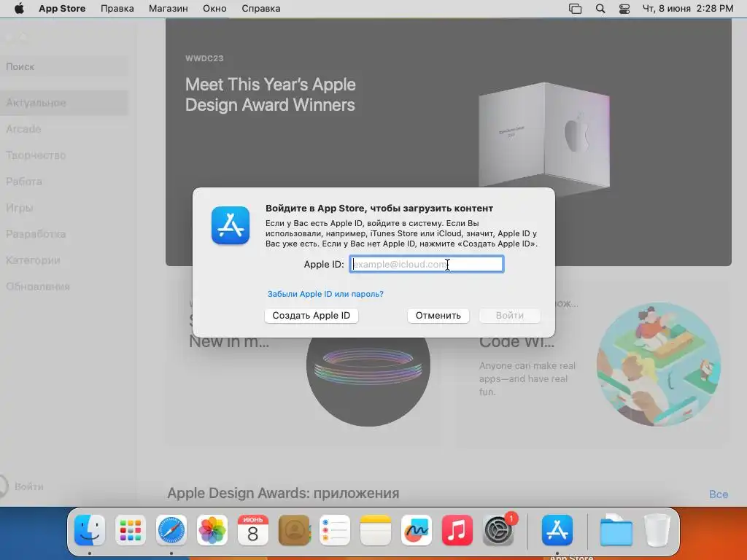Click the Apple ID email input field

(x=427, y=264)
